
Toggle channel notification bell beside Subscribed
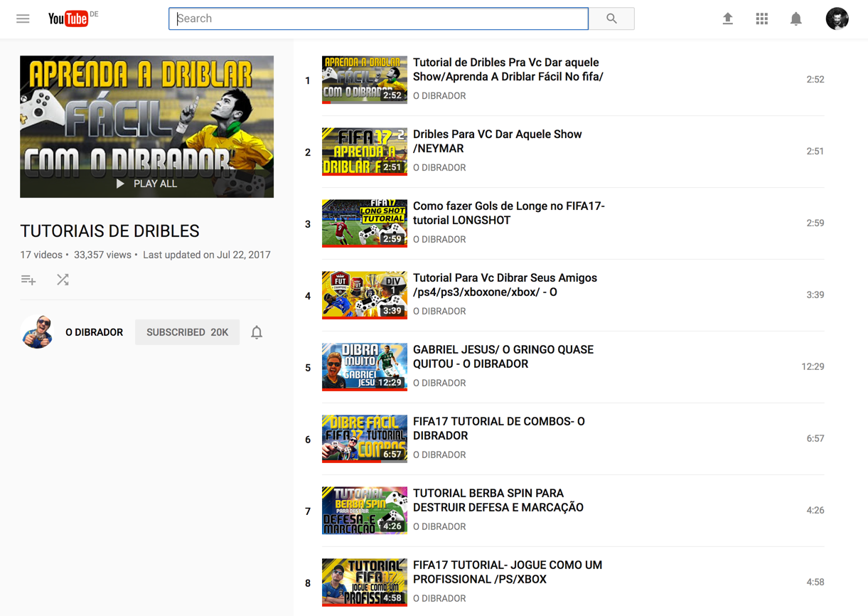257,332
